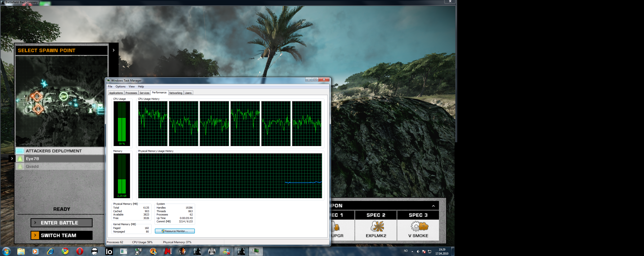Click the Memory 2,25 GB meter
This screenshot has width=644, height=256.
(122, 176)
